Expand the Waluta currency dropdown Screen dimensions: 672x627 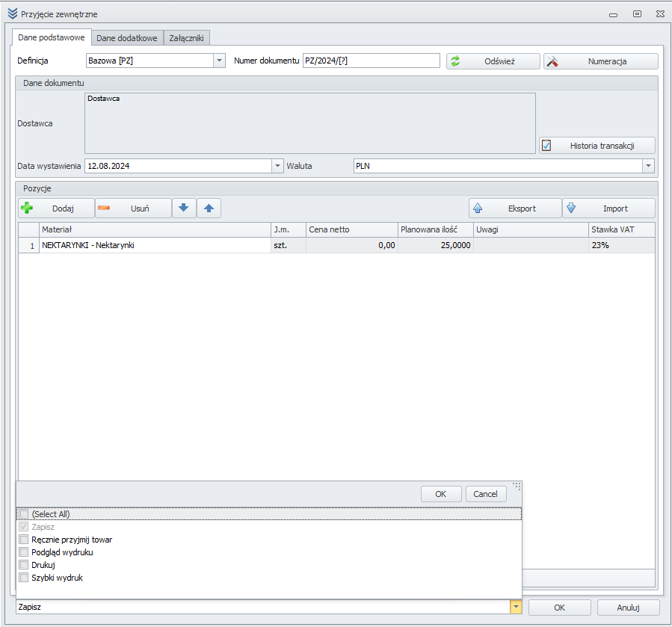pyautogui.click(x=648, y=166)
